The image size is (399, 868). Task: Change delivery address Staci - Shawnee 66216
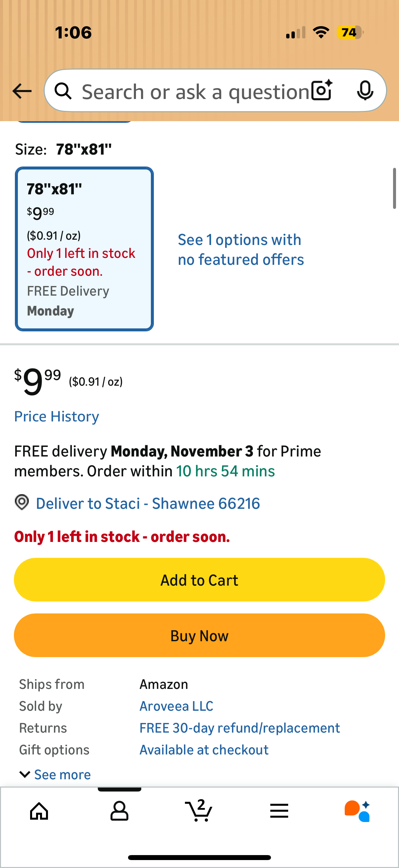pos(148,504)
